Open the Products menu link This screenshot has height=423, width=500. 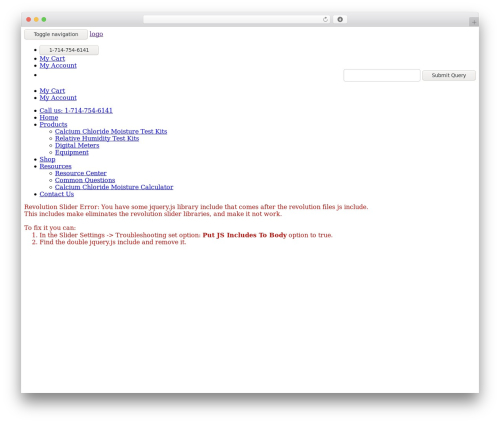[53, 124]
